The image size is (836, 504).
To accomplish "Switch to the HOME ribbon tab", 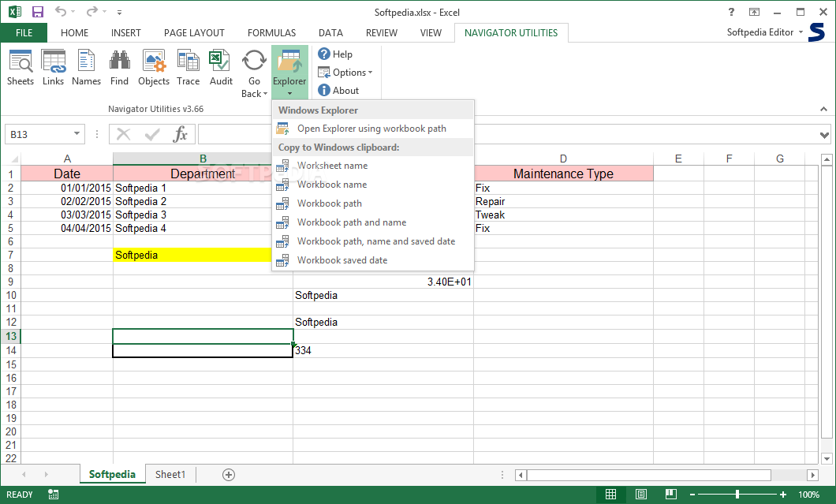I will point(75,32).
